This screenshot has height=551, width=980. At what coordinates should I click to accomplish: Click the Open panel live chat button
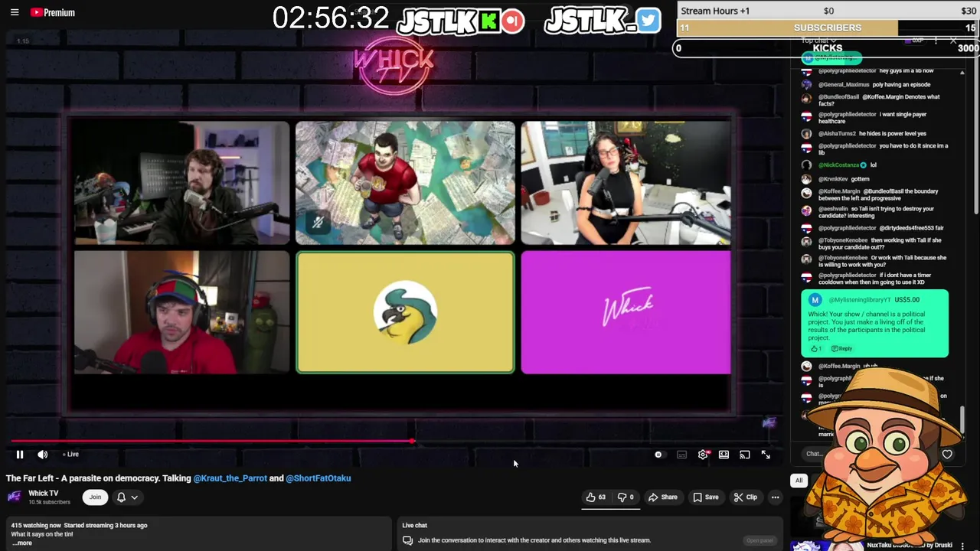pos(759,540)
